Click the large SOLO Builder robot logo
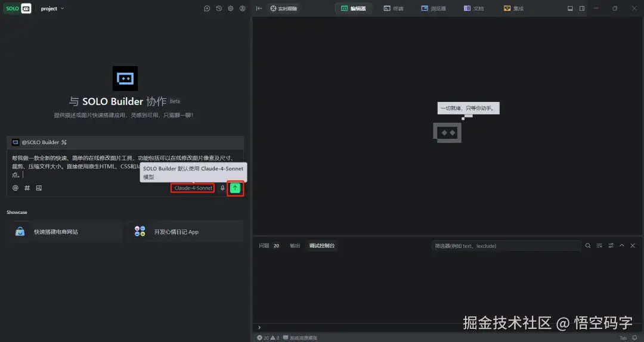This screenshot has width=644, height=342. point(125,79)
